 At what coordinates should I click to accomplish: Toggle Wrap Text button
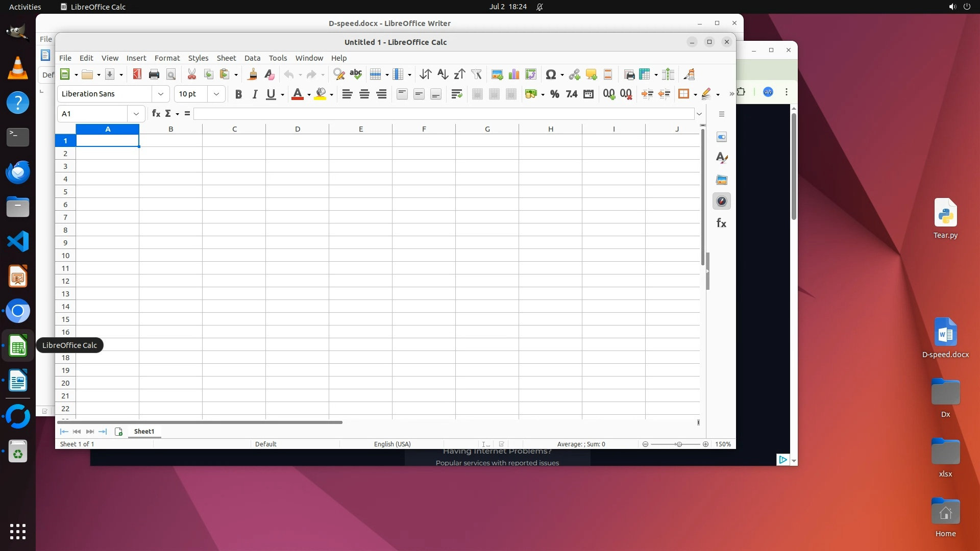[x=456, y=94]
